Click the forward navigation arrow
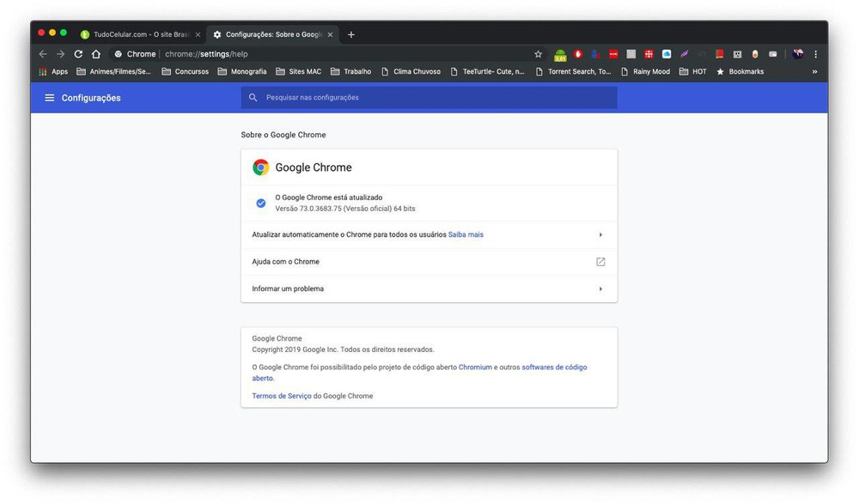 [60, 54]
